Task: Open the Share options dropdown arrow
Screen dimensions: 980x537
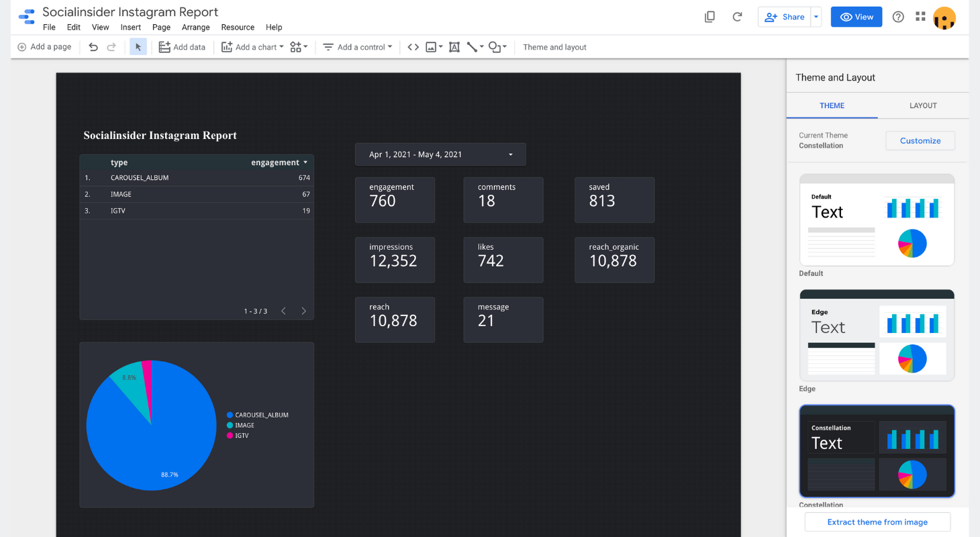Action: pyautogui.click(x=816, y=17)
